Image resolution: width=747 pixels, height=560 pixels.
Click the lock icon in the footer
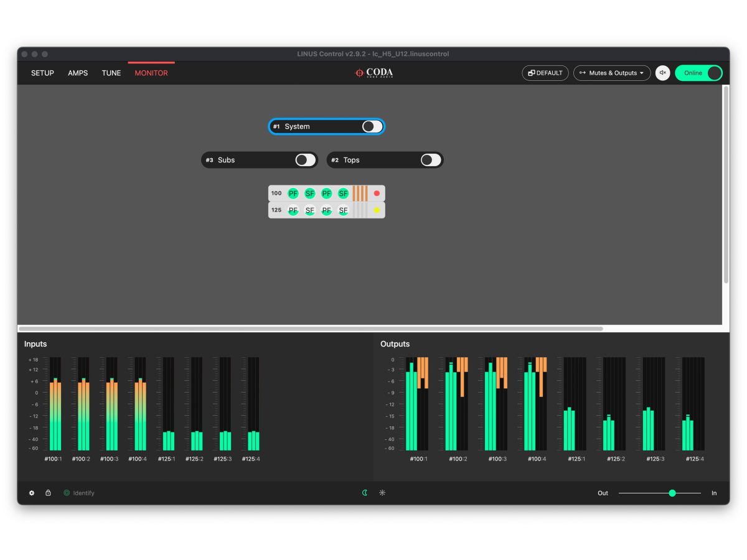(x=48, y=493)
